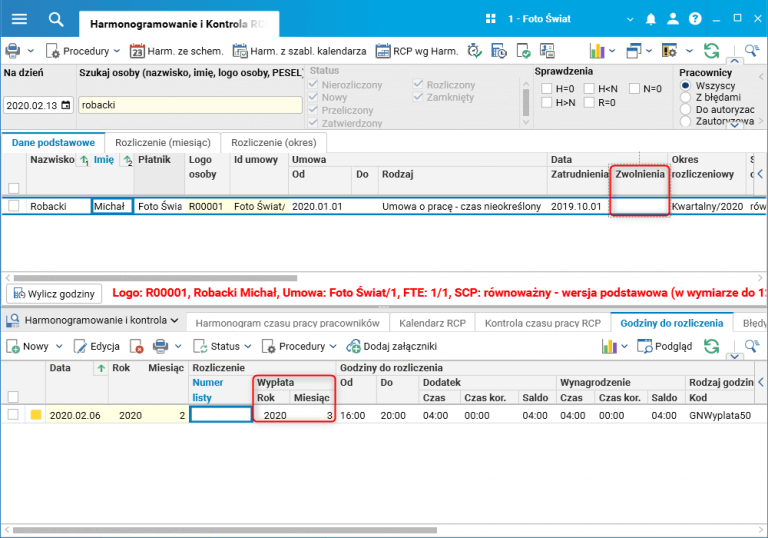This screenshot has height=538, width=768.
Task: Expand the lower Procedury dropdown
Action: click(333, 346)
